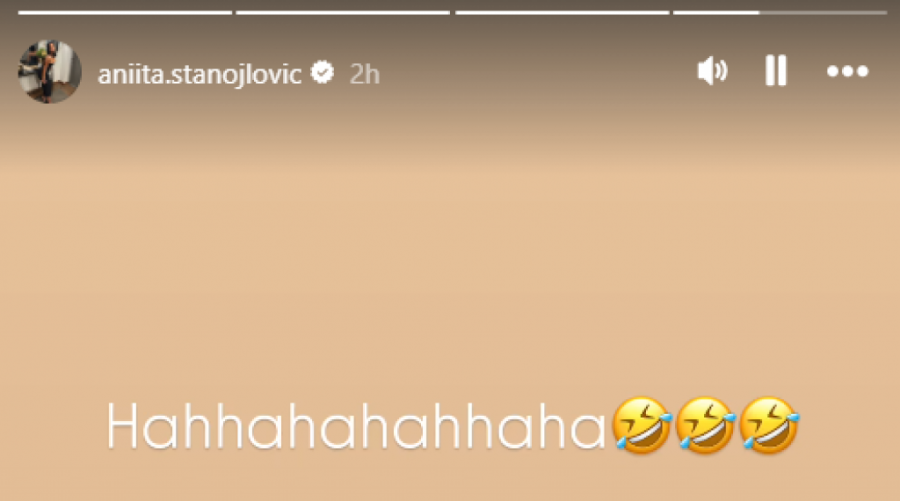900x501 pixels.
Task: Click the last rolling-laughing emoji
Action: coord(770,425)
